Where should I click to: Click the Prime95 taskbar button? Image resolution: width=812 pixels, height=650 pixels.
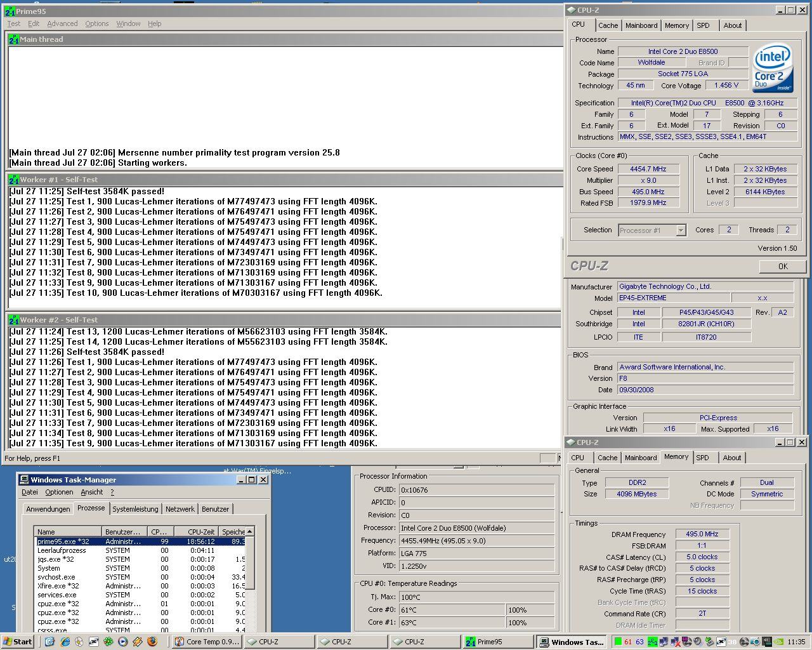point(497,642)
